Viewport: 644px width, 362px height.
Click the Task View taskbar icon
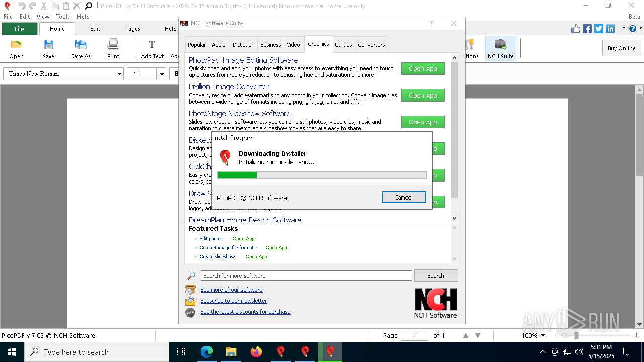(x=181, y=352)
